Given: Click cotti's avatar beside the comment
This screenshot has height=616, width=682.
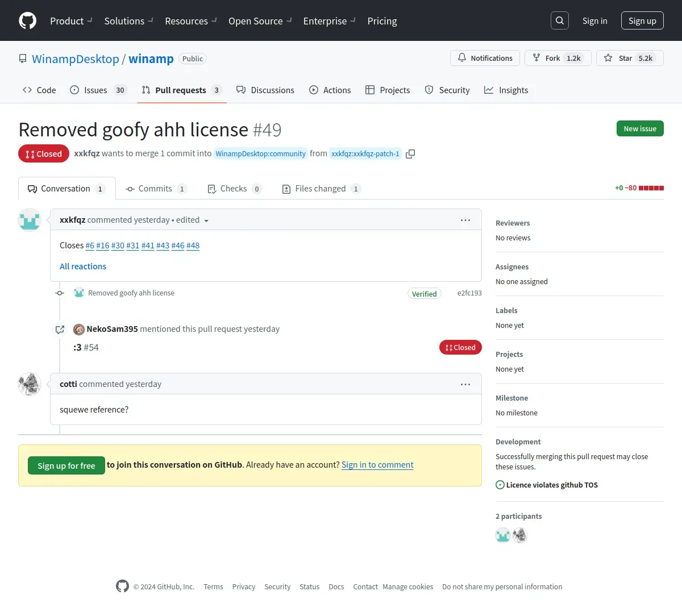Looking at the screenshot, I should coord(30,384).
